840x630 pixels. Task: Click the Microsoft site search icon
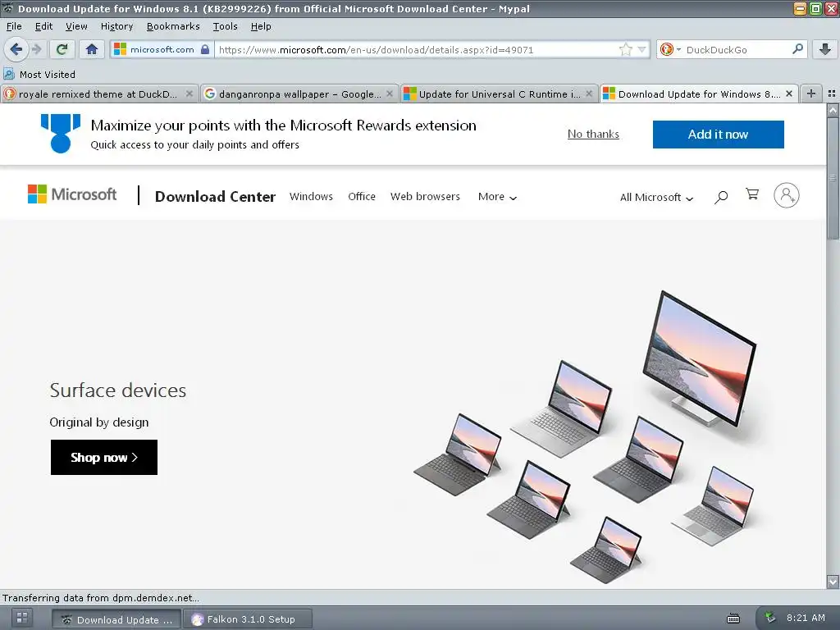click(721, 197)
